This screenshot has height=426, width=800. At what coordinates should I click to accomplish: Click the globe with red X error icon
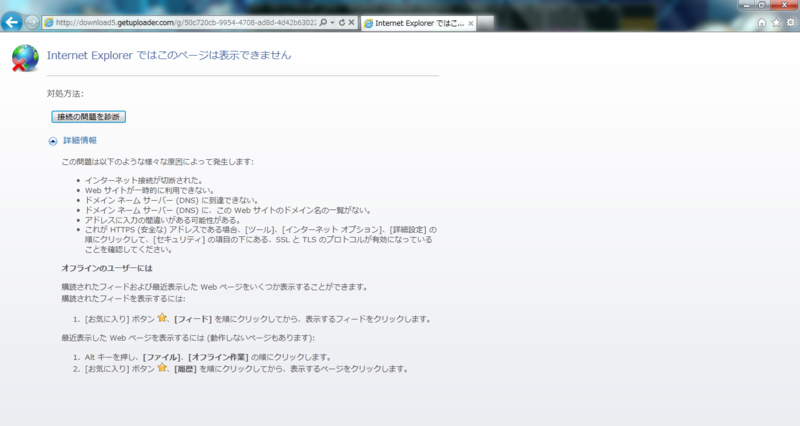point(25,58)
